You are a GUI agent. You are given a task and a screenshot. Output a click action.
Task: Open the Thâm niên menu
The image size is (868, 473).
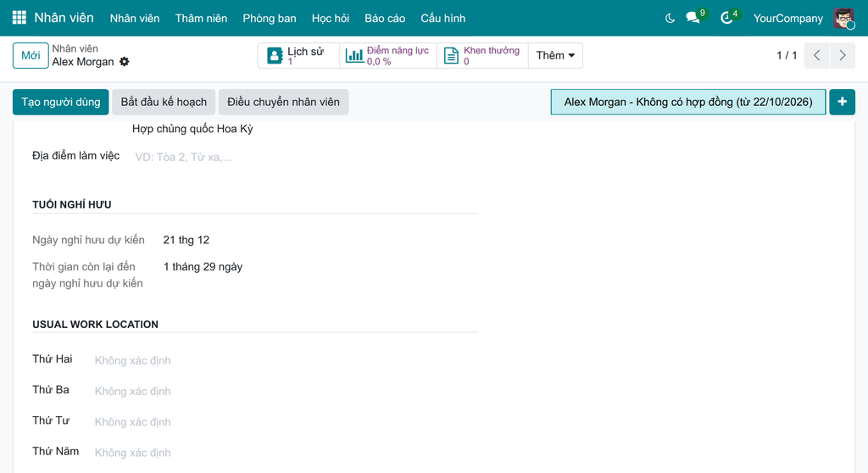(201, 19)
